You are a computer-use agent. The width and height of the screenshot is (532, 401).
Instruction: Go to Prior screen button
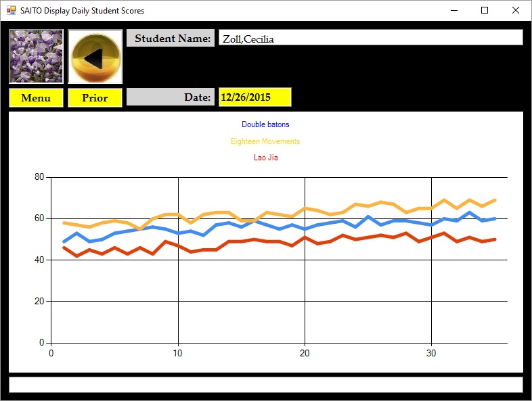tap(95, 97)
